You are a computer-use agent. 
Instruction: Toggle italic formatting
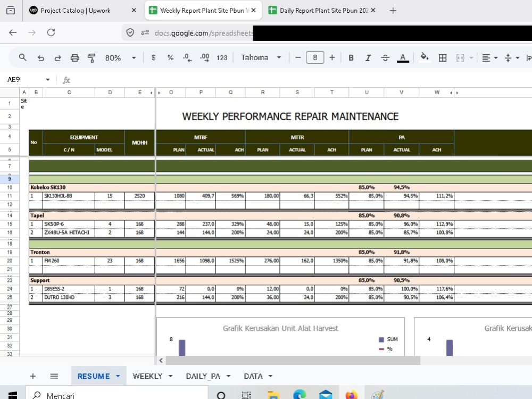coord(368,58)
